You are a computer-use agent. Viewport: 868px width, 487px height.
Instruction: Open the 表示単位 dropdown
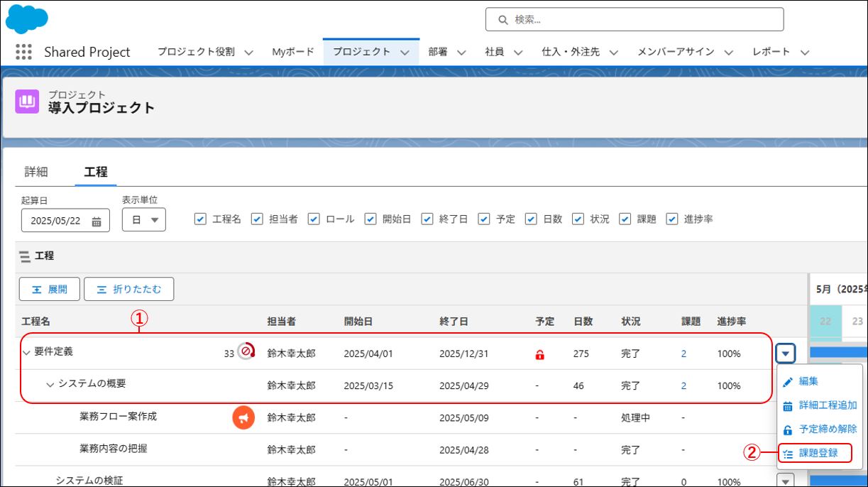tap(144, 220)
